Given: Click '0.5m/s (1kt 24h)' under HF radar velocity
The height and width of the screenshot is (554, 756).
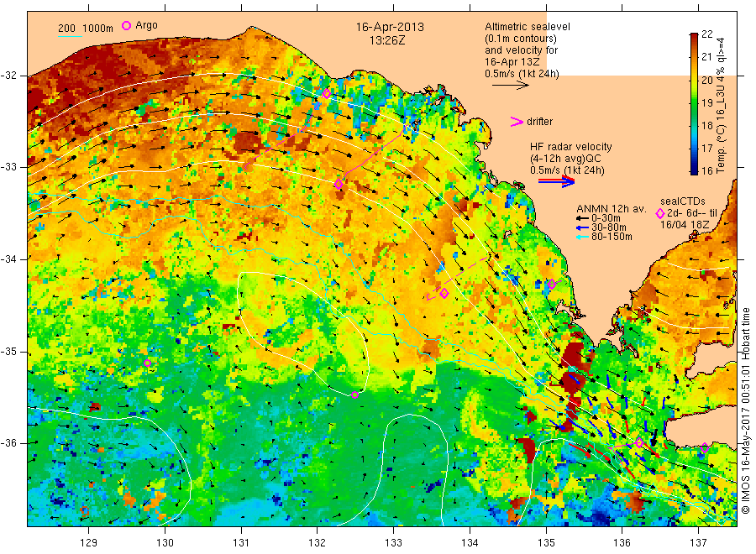Looking at the screenshot, I should [x=567, y=170].
